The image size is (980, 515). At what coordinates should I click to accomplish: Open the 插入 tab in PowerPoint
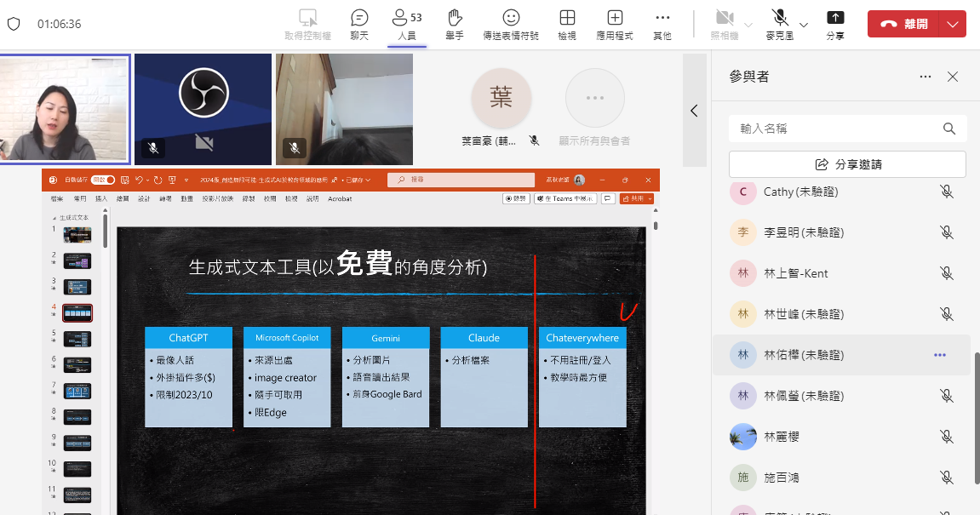tap(100, 198)
